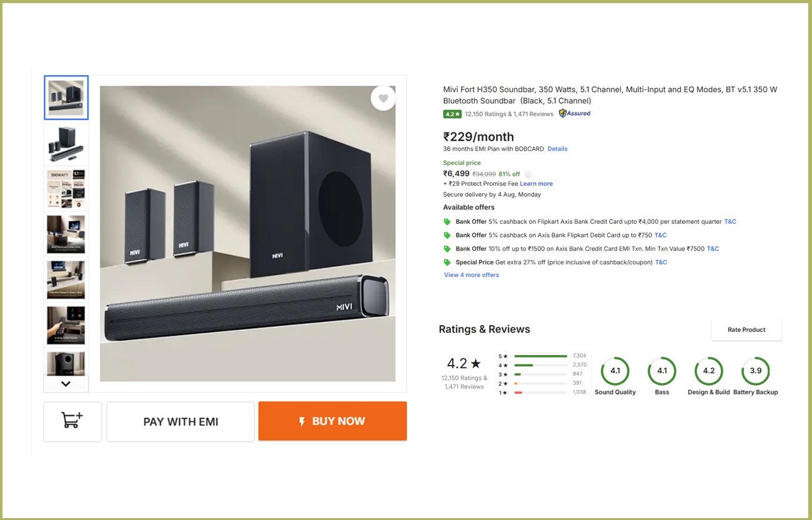Open T&C for Special Price offer
The width and height of the screenshot is (812, 520).
(x=661, y=262)
